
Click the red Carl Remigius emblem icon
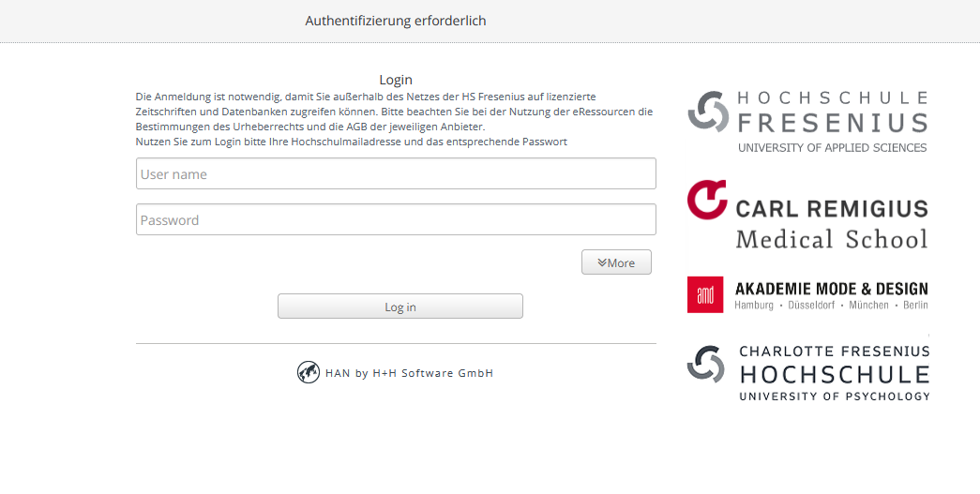pos(706,200)
